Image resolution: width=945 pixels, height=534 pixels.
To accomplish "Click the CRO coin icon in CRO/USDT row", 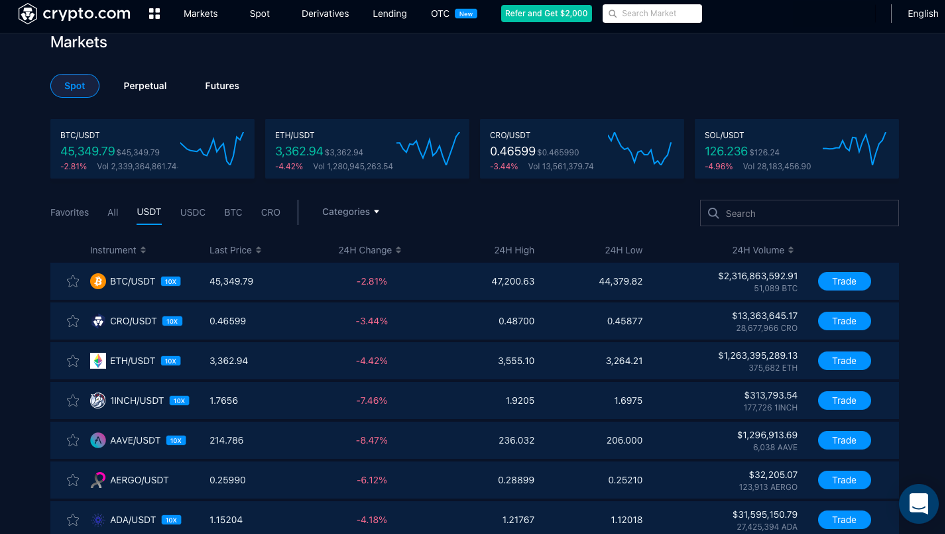I will point(98,321).
